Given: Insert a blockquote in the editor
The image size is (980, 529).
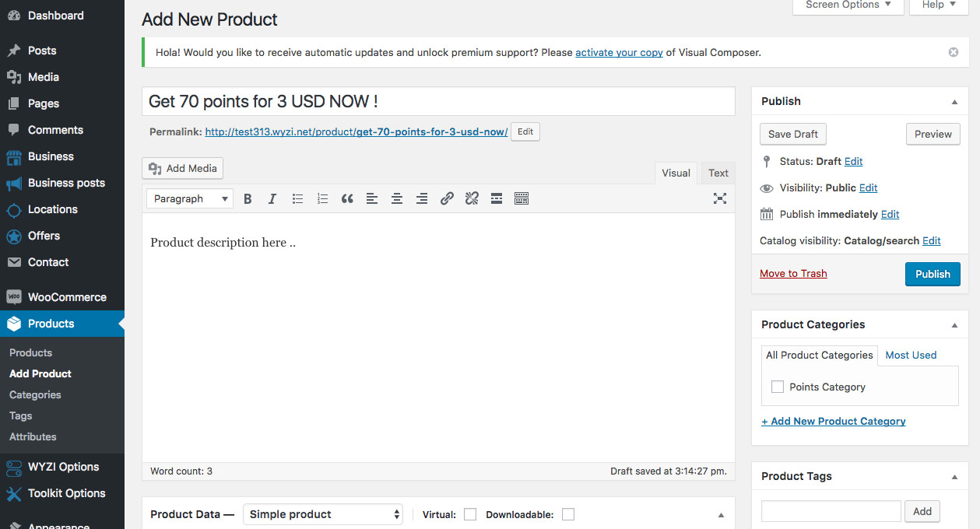Looking at the screenshot, I should click(x=347, y=199).
